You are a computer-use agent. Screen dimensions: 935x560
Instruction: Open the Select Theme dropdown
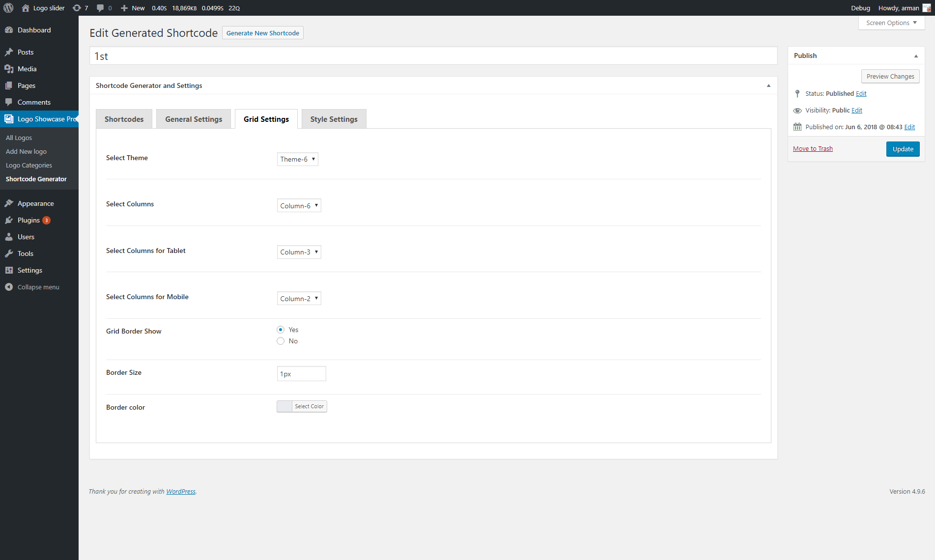click(x=297, y=159)
